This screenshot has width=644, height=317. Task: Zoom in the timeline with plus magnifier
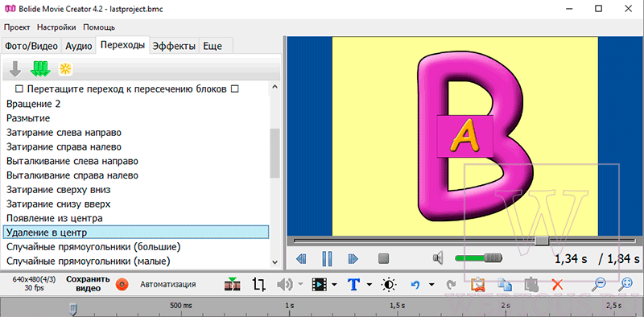(x=626, y=284)
